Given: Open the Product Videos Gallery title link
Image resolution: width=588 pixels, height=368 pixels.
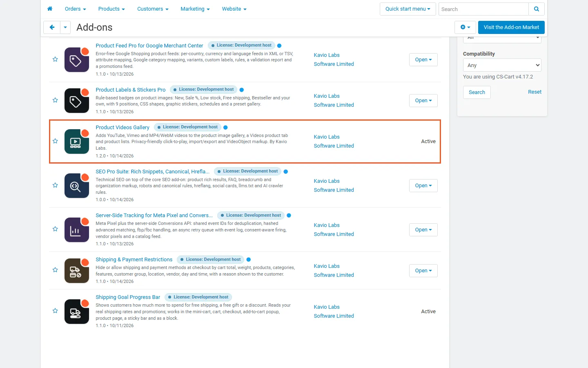Looking at the screenshot, I should 122,128.
